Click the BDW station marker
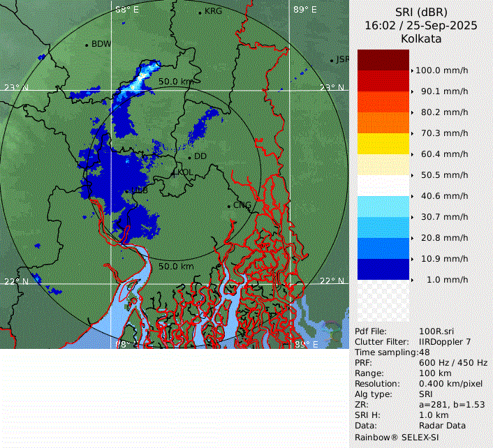Image resolution: width=493 pixels, height=448 pixels. [x=87, y=45]
